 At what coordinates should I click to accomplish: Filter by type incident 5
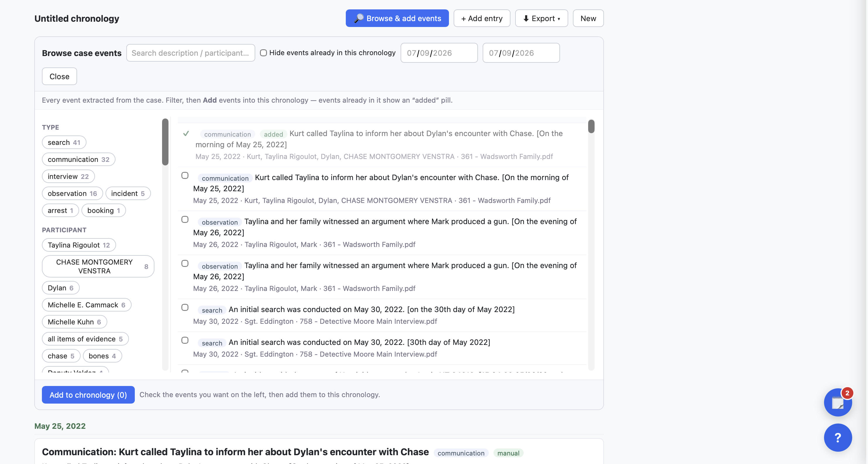(128, 193)
